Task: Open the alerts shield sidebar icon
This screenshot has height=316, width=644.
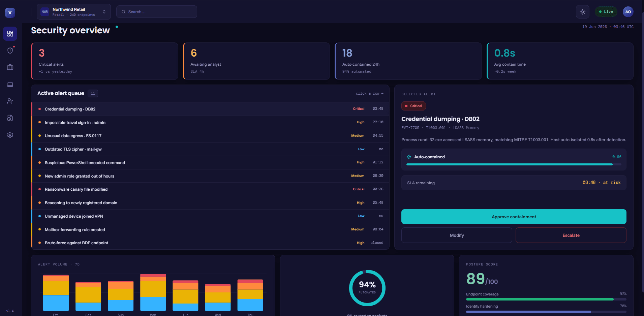Action: tap(10, 51)
